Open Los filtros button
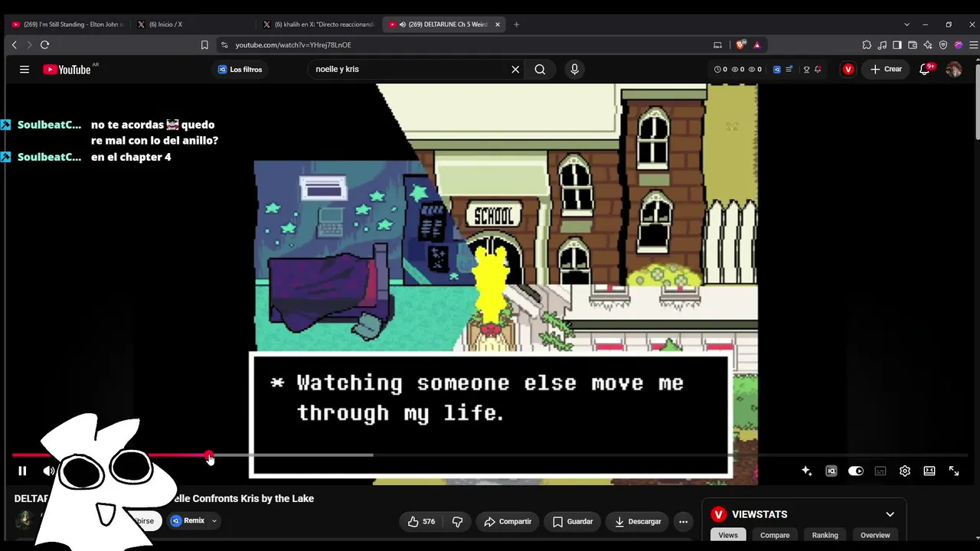 (x=240, y=69)
